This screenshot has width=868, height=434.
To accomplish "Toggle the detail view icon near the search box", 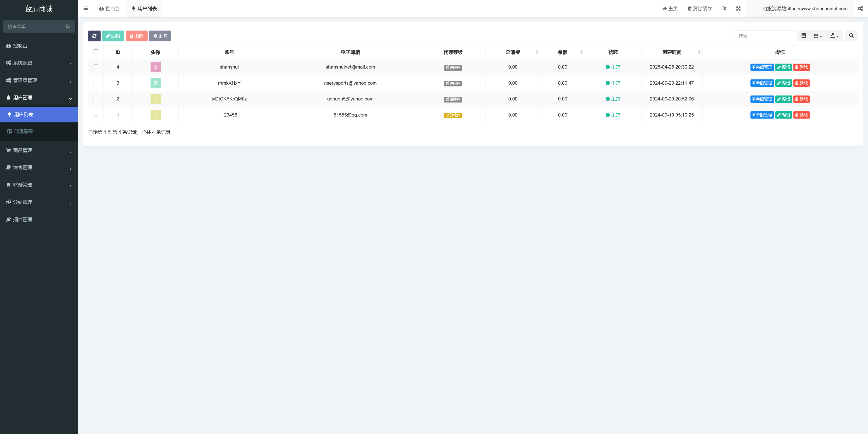I will [803, 36].
